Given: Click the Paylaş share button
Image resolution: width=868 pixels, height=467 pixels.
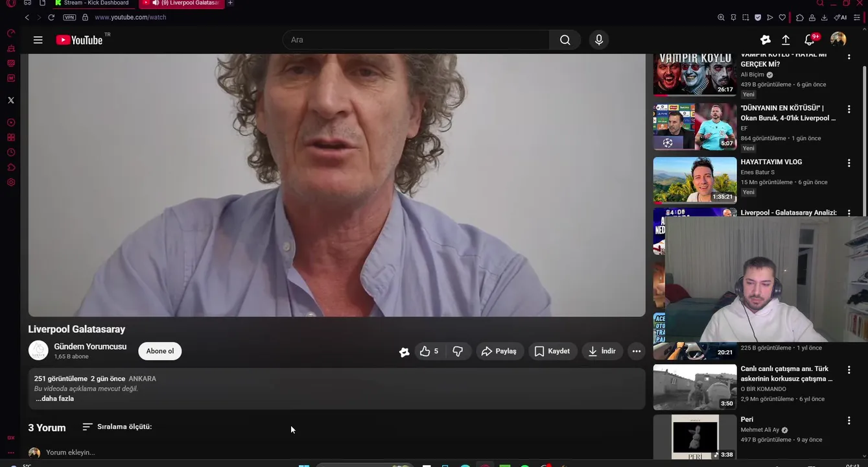Looking at the screenshot, I should (x=500, y=351).
